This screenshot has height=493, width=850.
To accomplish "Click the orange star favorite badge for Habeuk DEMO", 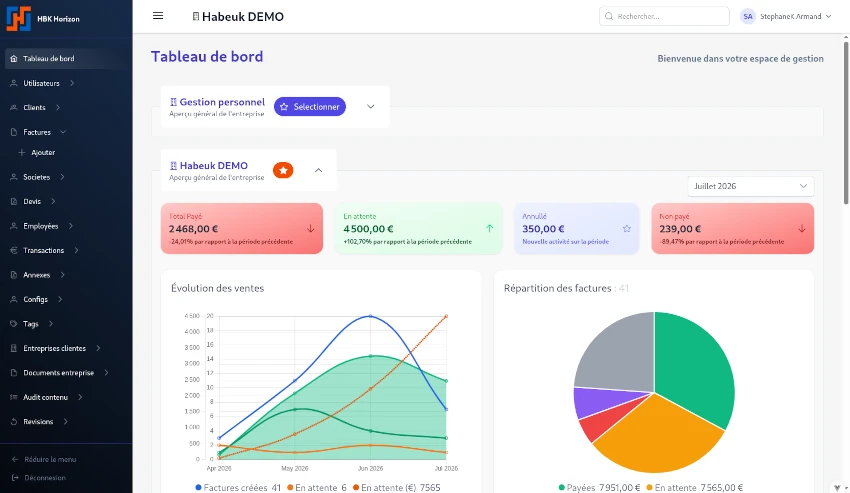I will click(x=283, y=170).
